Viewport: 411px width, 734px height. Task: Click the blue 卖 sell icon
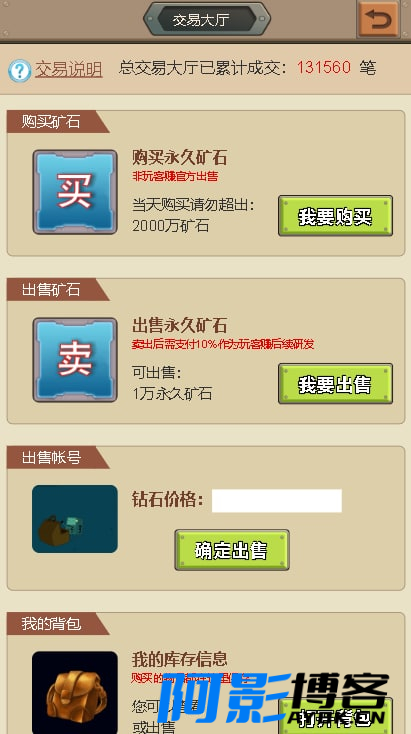(75, 360)
